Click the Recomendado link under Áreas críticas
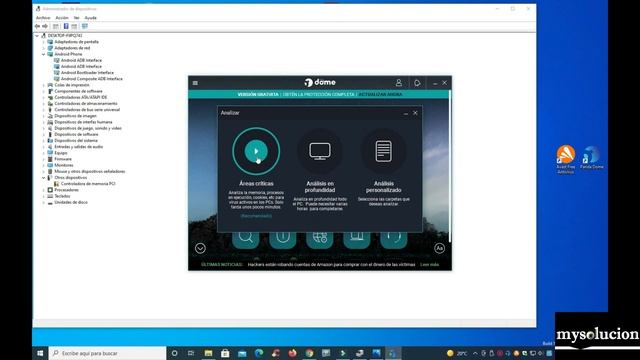The height and width of the screenshot is (360, 640). click(256, 216)
